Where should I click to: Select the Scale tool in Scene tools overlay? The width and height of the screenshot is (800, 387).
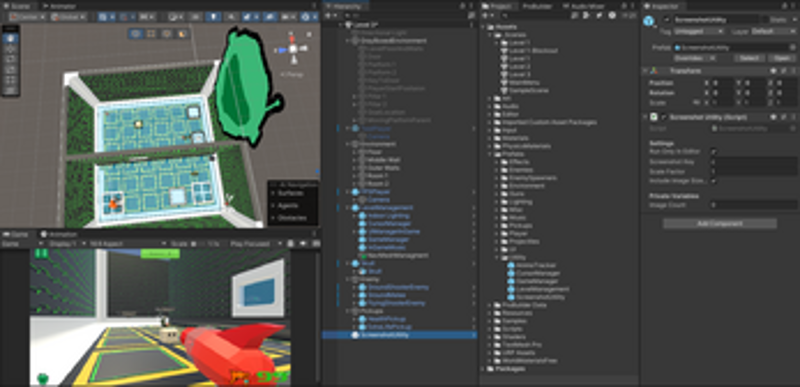pos(10,69)
